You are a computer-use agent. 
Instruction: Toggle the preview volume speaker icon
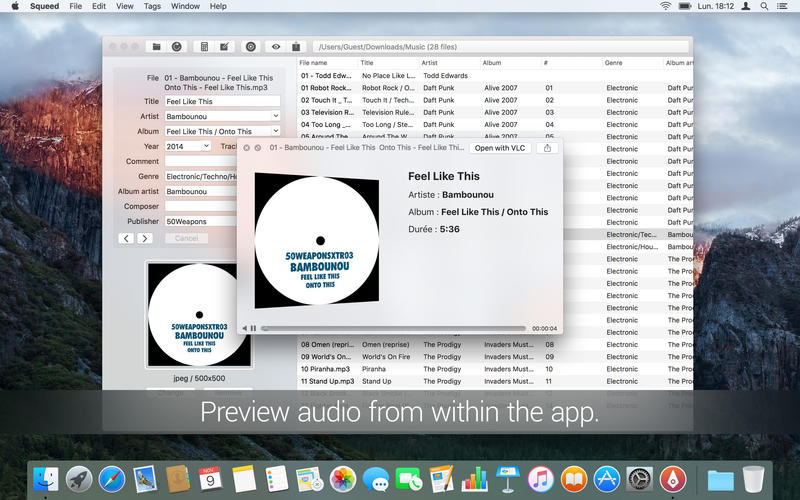tap(244, 328)
